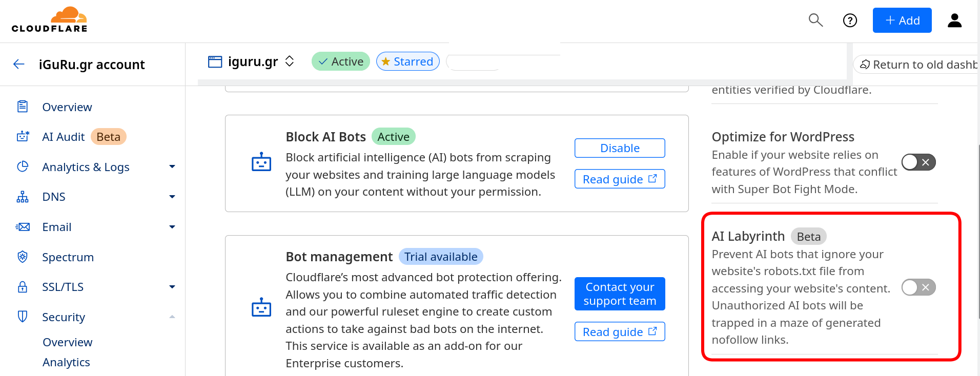Click the Bot management robot icon
980x376 pixels.
(261, 307)
